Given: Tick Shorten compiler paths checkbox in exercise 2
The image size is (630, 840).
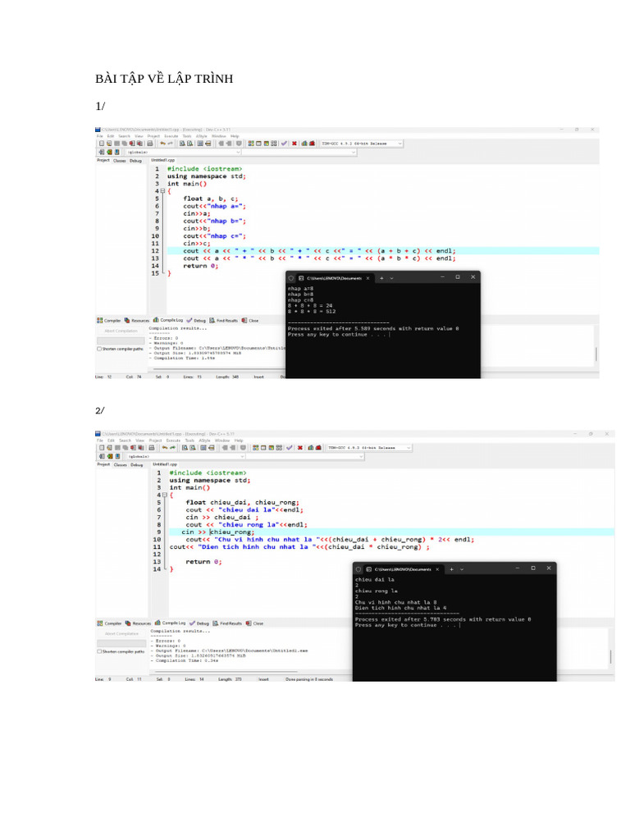Looking at the screenshot, I should tap(99, 651).
